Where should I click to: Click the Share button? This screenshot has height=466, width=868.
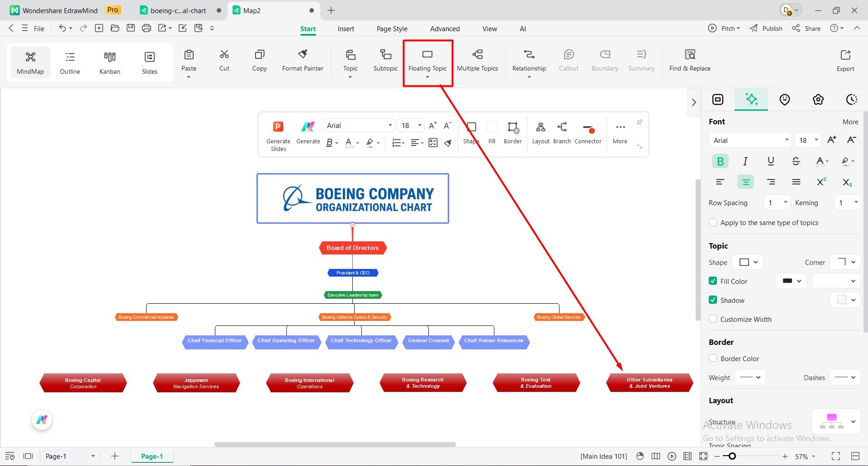[806, 28]
